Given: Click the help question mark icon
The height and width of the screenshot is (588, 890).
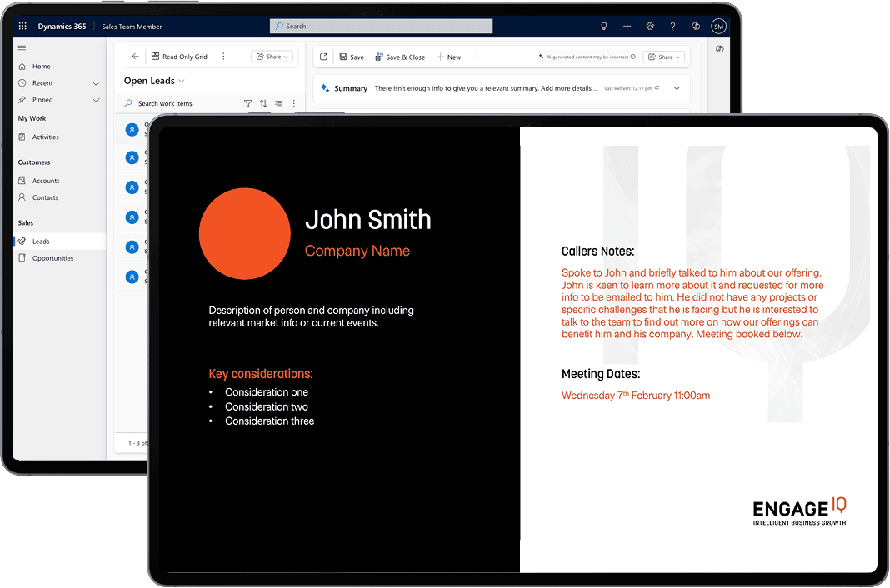Looking at the screenshot, I should 672,27.
